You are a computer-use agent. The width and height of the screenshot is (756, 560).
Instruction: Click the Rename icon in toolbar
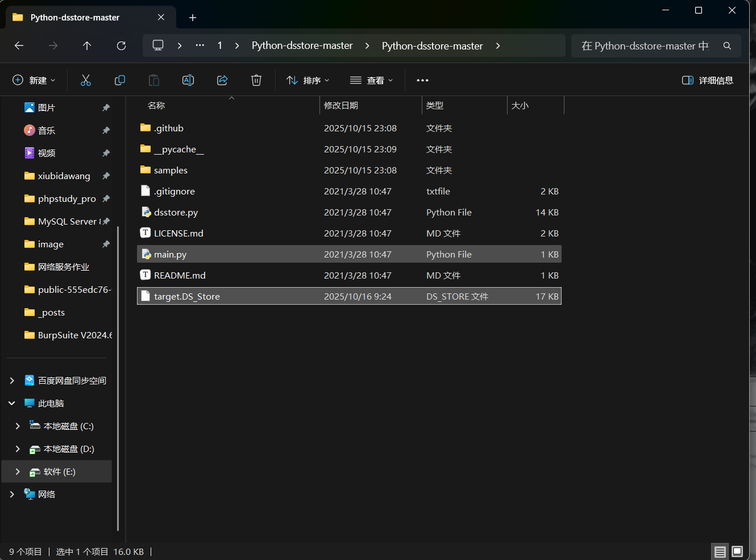188,80
